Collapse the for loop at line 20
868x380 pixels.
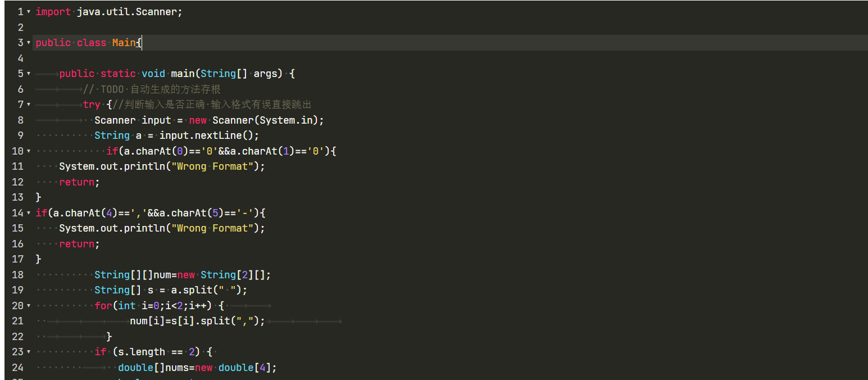[29, 306]
